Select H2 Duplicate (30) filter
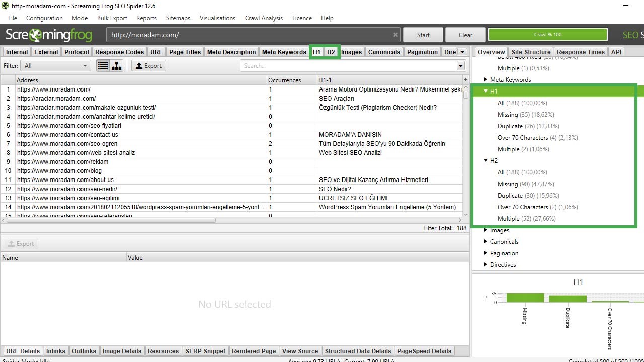This screenshot has height=362, width=644. click(528, 196)
